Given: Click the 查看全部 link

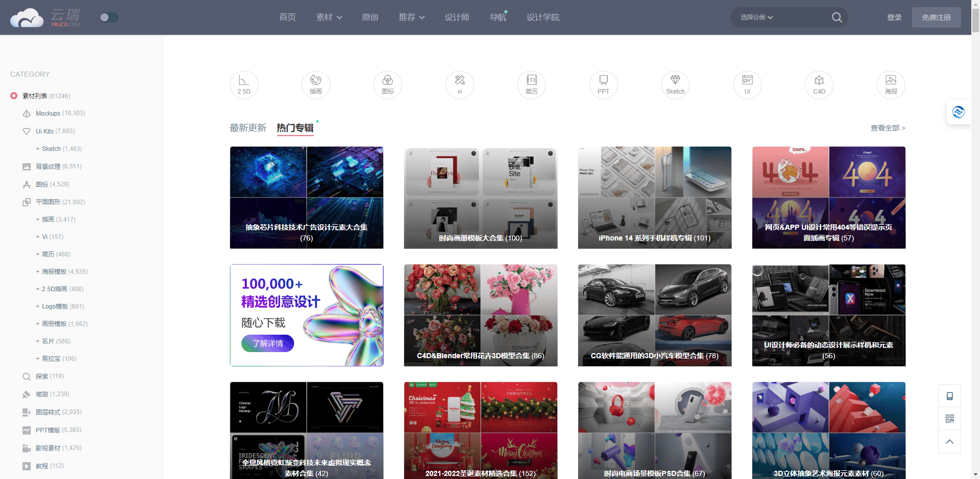Looking at the screenshot, I should point(887,128).
